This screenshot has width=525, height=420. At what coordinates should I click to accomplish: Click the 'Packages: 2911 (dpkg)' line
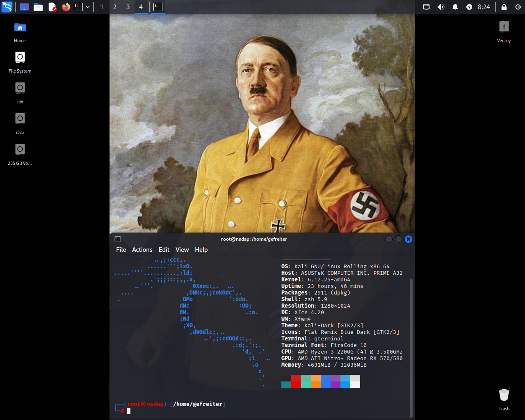pyautogui.click(x=316, y=293)
